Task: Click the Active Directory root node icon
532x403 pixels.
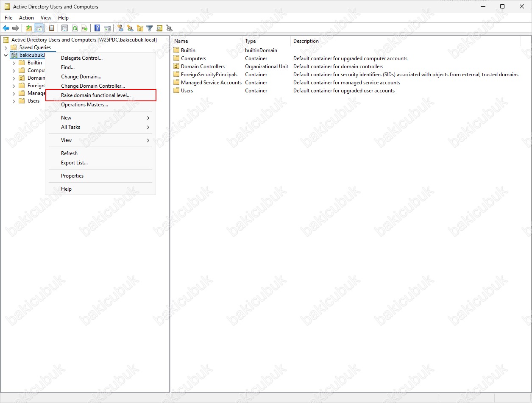Action: (x=6, y=40)
